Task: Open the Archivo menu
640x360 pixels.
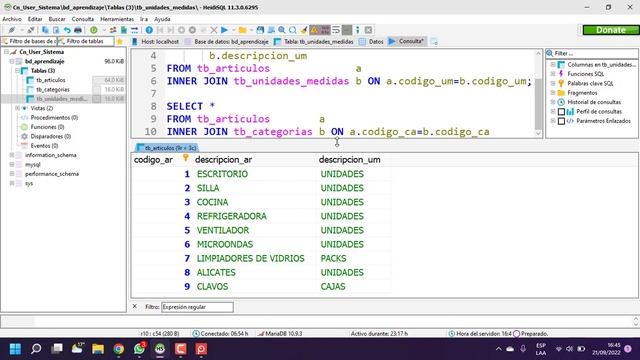Action: pos(12,19)
